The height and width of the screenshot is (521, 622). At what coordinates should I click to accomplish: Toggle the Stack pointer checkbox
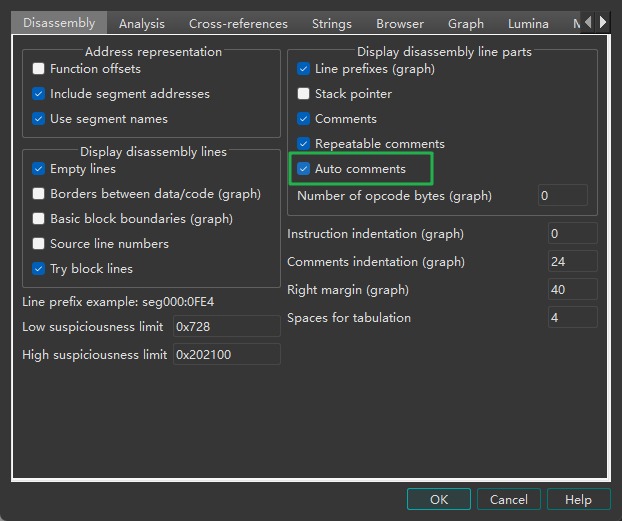tap(304, 94)
